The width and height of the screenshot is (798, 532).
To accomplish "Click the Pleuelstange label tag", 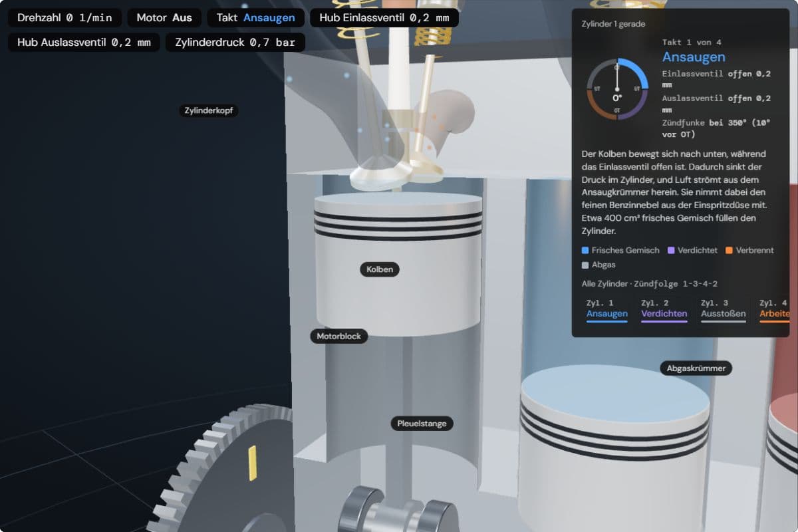I will [422, 423].
